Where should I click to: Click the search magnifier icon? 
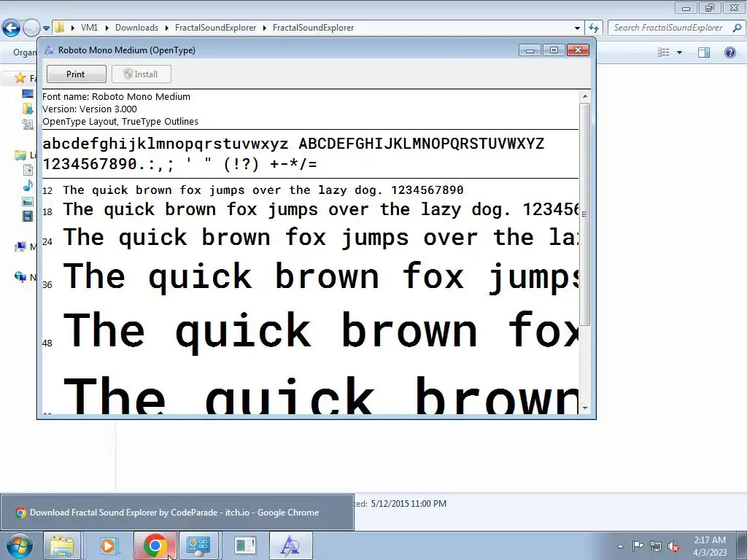737,28
